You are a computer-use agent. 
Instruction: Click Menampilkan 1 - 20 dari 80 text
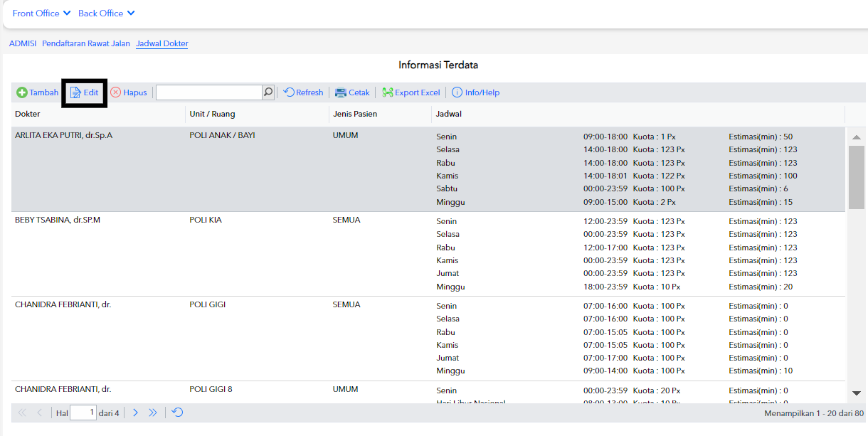click(814, 413)
